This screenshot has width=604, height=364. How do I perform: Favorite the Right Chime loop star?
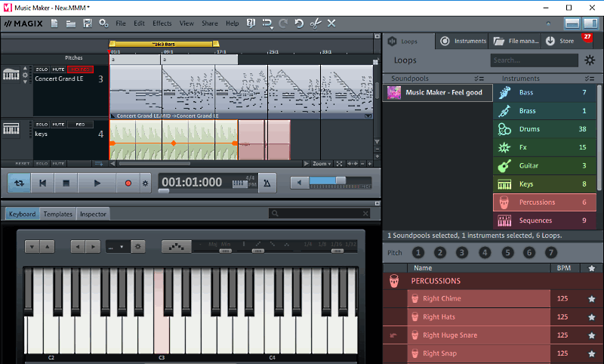[592, 299]
